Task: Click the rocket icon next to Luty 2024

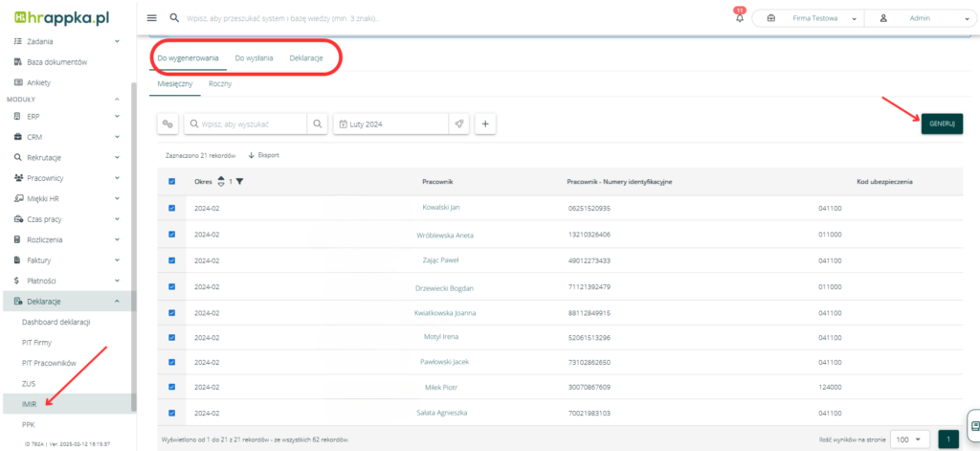Action: (459, 124)
